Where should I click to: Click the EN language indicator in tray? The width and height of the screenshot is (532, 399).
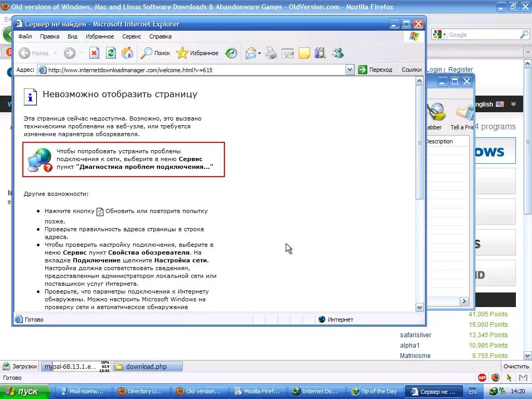coord(473,392)
